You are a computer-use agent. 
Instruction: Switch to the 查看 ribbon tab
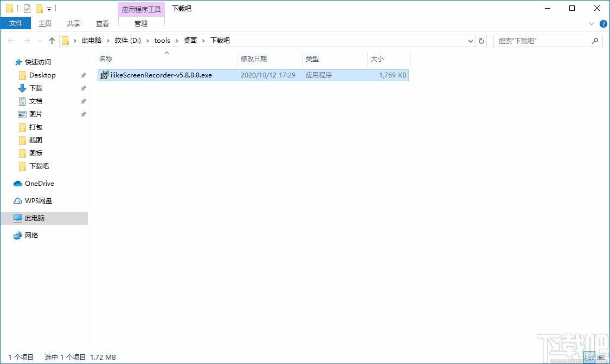click(102, 23)
